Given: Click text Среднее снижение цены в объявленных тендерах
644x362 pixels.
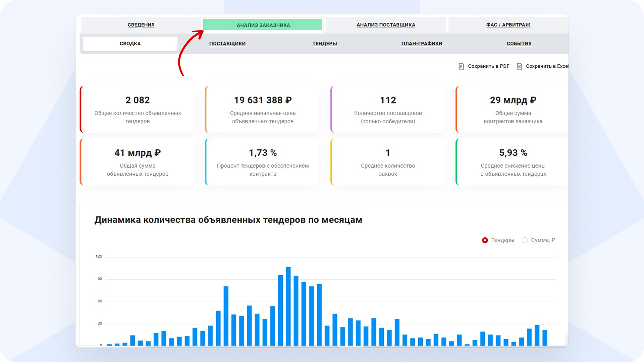Looking at the screenshot, I should [513, 170].
